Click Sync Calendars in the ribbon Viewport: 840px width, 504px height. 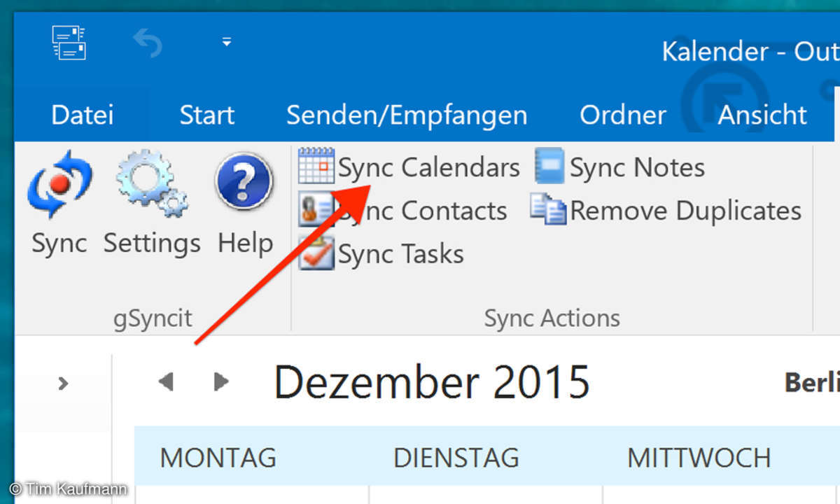(409, 168)
